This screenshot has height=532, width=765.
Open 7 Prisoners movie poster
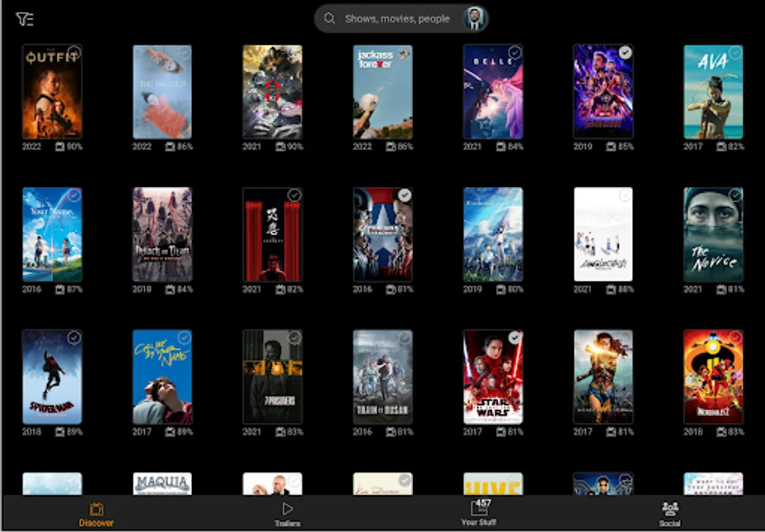[x=273, y=377]
